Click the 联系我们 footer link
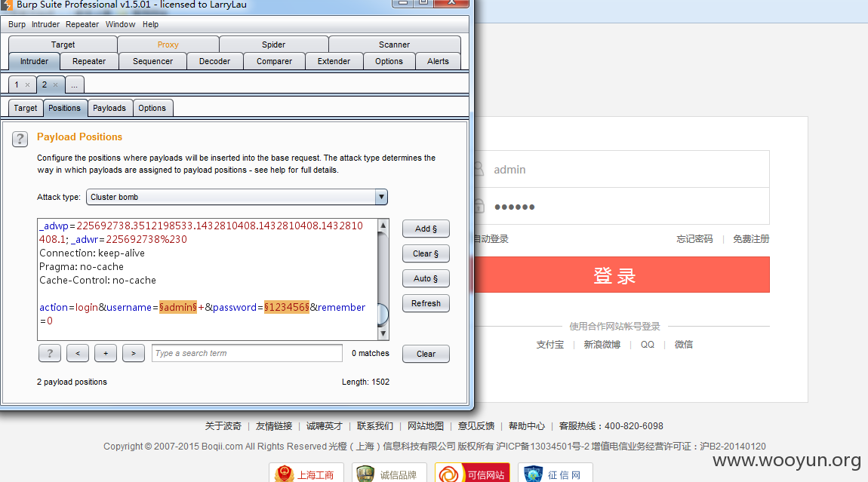This screenshot has height=482, width=868. coord(375,426)
